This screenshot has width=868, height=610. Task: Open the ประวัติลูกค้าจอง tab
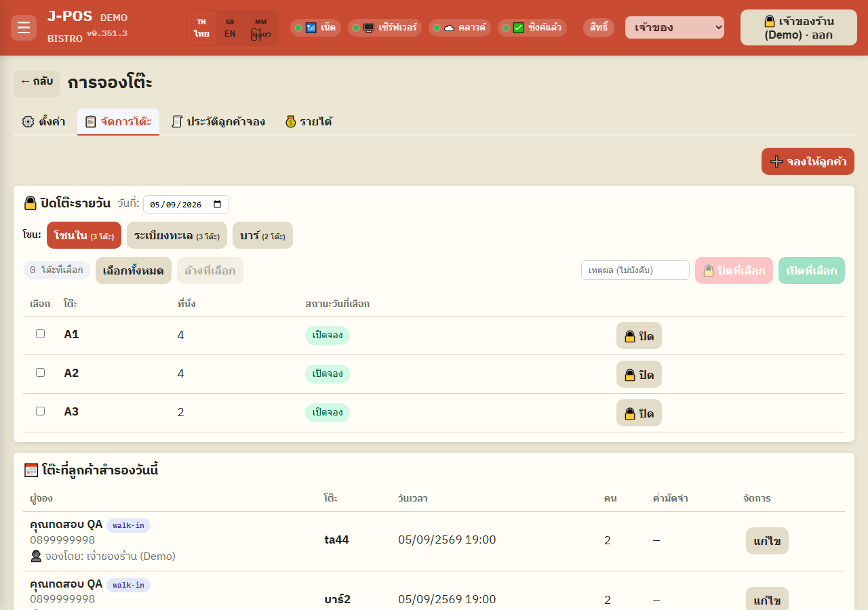[218, 122]
